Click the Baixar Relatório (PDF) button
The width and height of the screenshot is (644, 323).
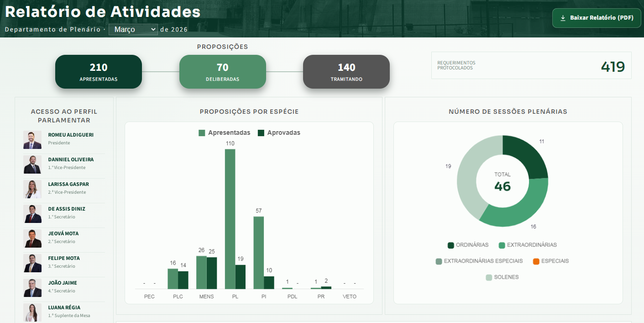[597, 18]
